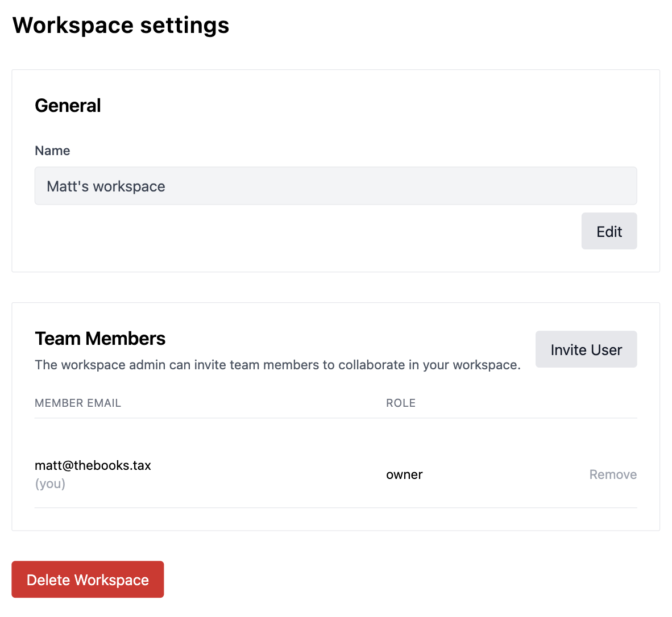Click the owner role value
The image size is (672, 617).
(x=404, y=474)
